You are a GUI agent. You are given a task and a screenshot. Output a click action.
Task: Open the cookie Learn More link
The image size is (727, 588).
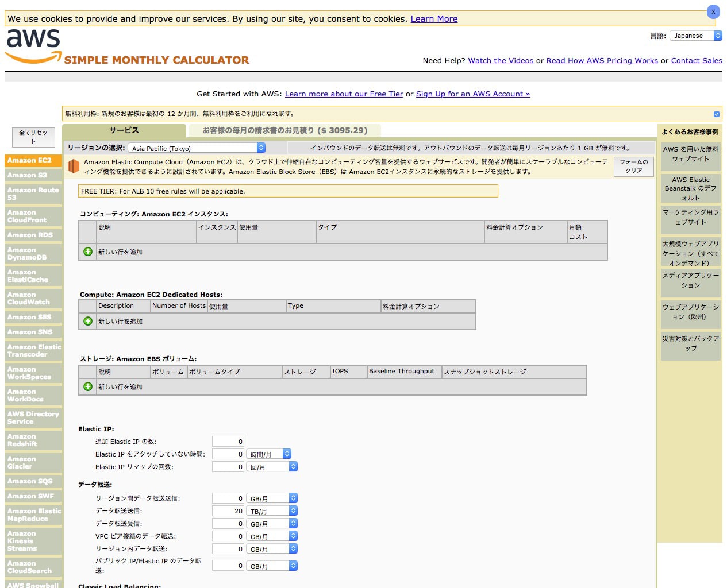click(x=434, y=19)
